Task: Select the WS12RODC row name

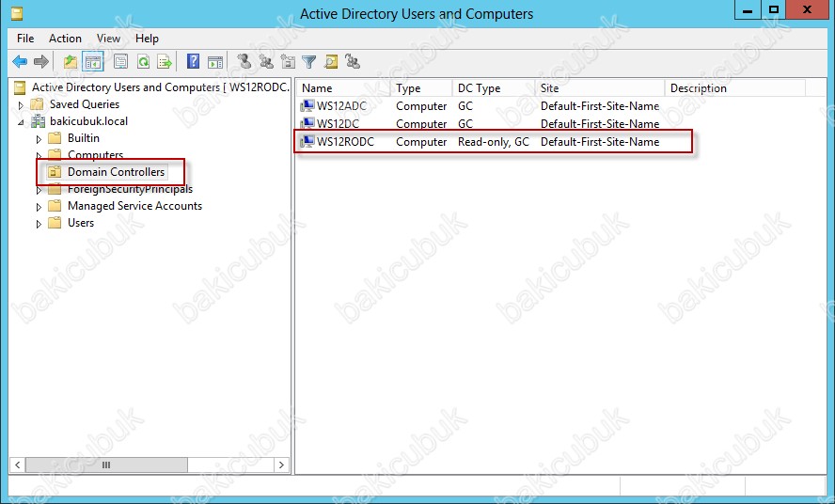Action: [x=346, y=142]
